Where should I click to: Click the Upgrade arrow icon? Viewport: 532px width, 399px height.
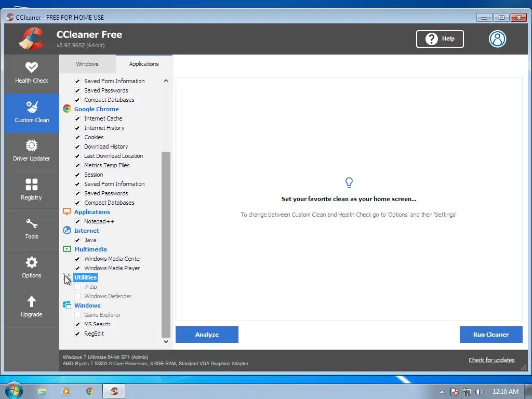[x=32, y=301]
